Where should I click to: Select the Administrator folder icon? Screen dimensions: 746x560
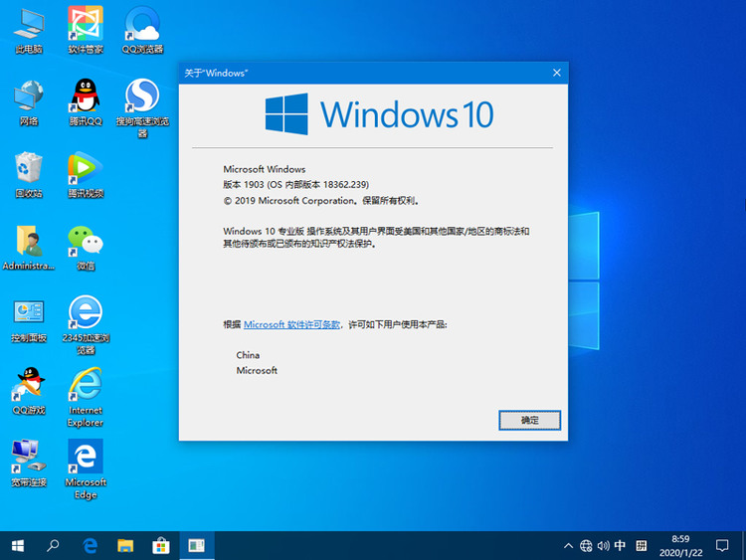click(28, 243)
